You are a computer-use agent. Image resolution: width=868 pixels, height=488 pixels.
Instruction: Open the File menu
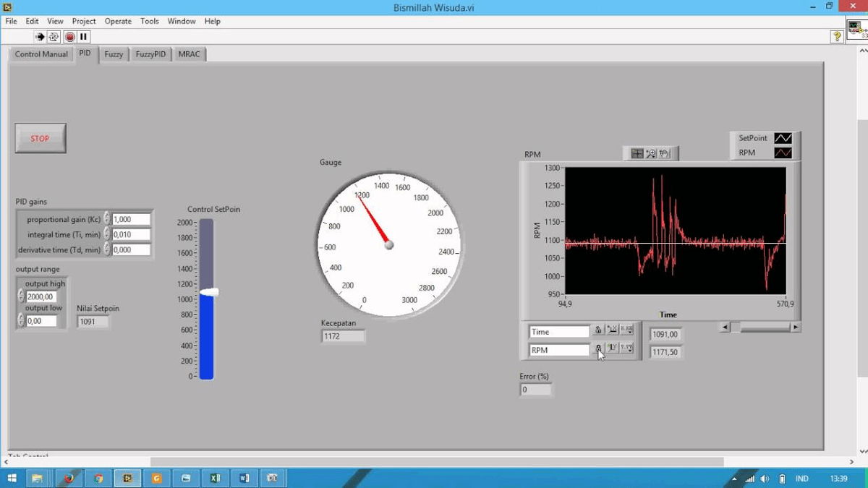[x=12, y=21]
